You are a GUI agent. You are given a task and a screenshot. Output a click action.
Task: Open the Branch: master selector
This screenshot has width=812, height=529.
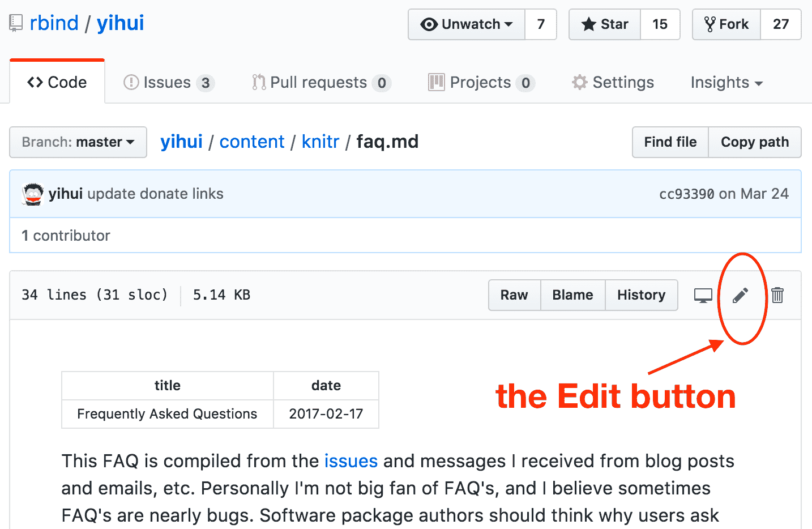coord(78,142)
